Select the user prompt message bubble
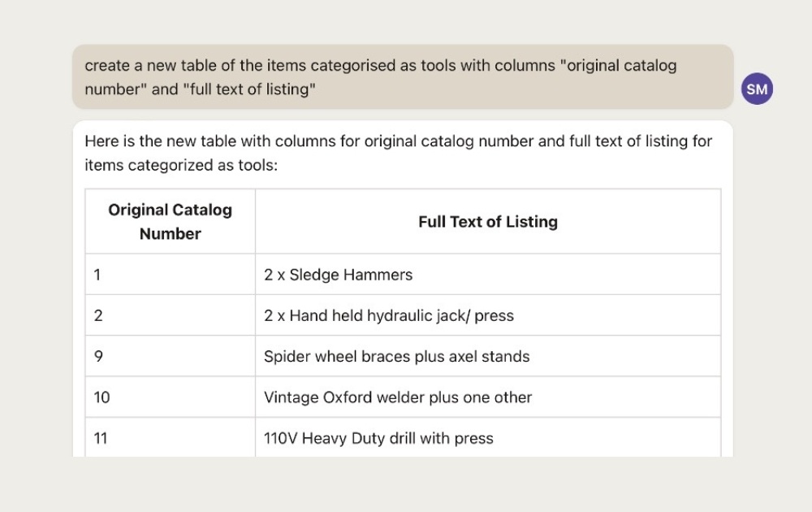The width and height of the screenshot is (812, 512). [x=403, y=76]
